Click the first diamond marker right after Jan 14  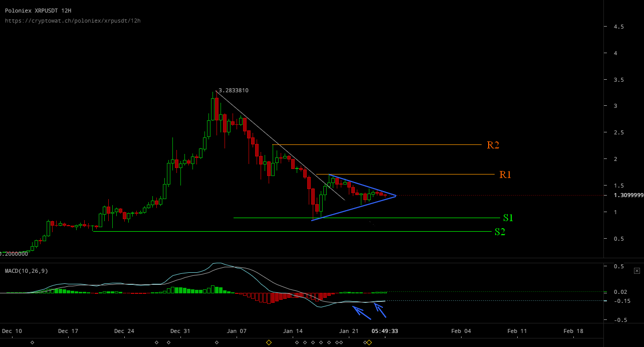(297, 342)
